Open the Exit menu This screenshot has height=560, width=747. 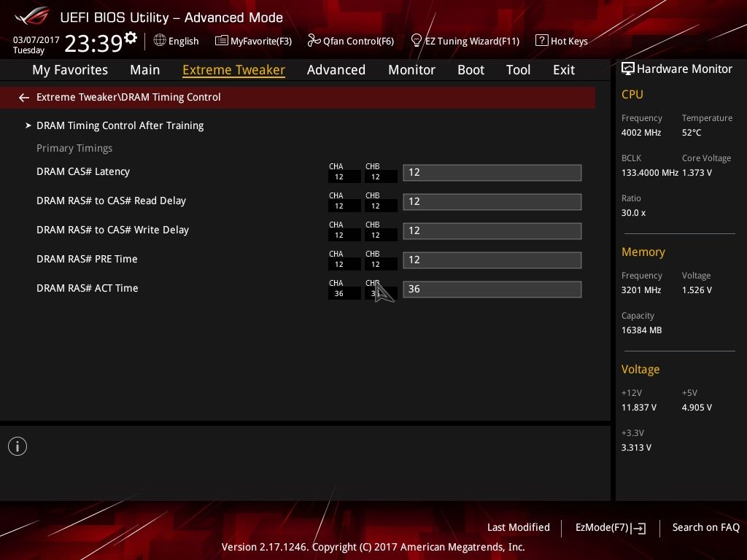(x=563, y=69)
